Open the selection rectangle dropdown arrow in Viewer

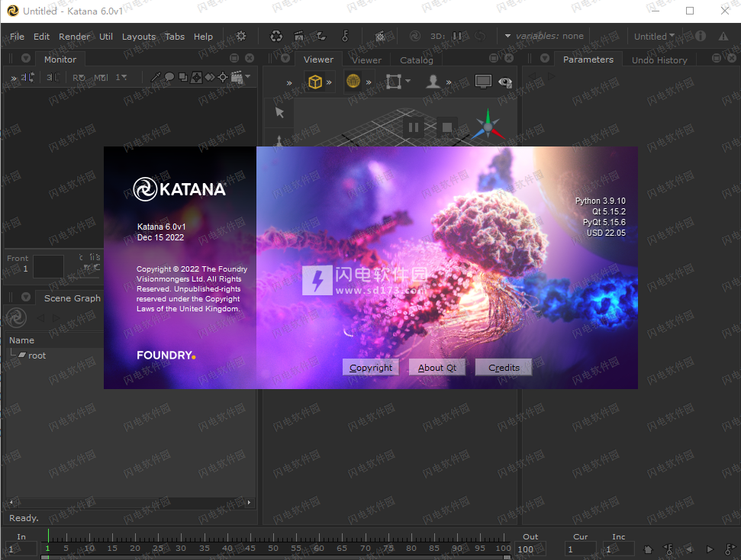point(408,82)
